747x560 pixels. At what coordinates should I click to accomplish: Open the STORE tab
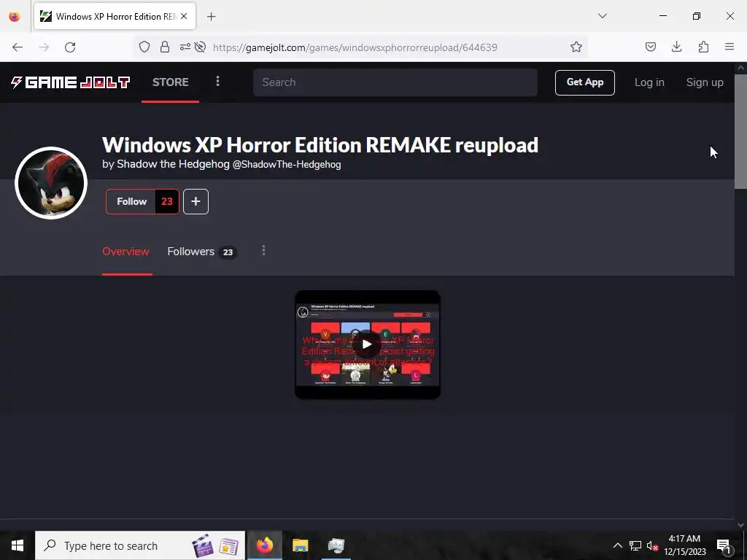[x=170, y=82]
